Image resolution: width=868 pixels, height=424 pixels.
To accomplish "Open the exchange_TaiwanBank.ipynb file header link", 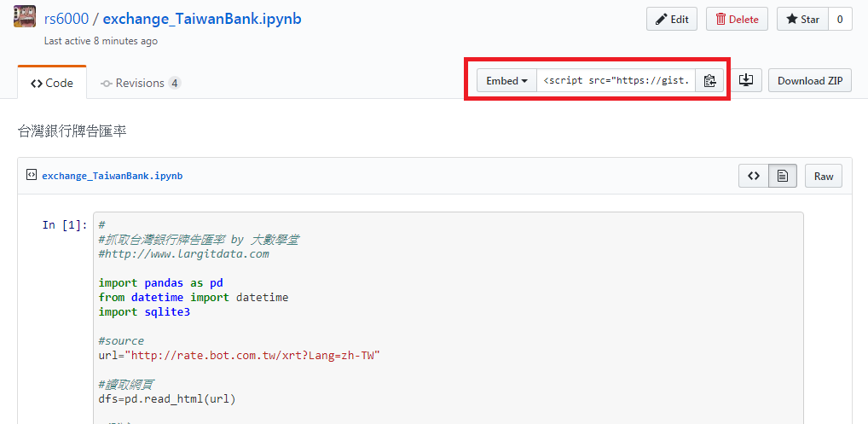I will (112, 176).
